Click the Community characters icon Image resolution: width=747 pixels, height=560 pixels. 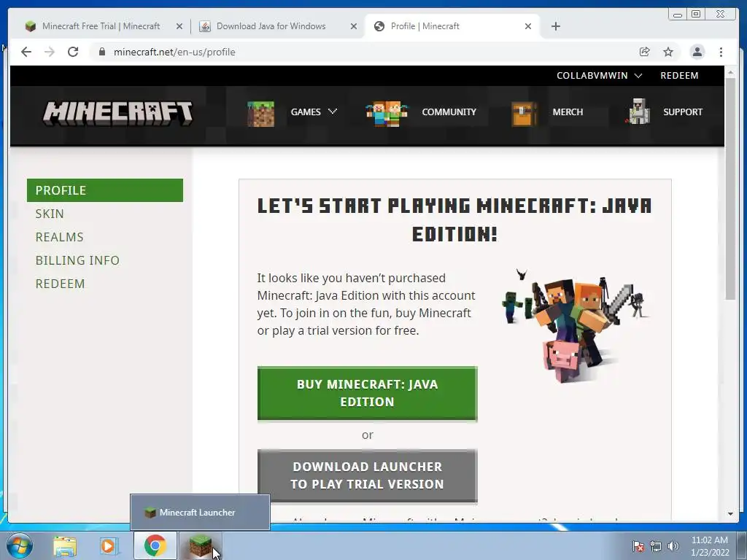pos(387,113)
